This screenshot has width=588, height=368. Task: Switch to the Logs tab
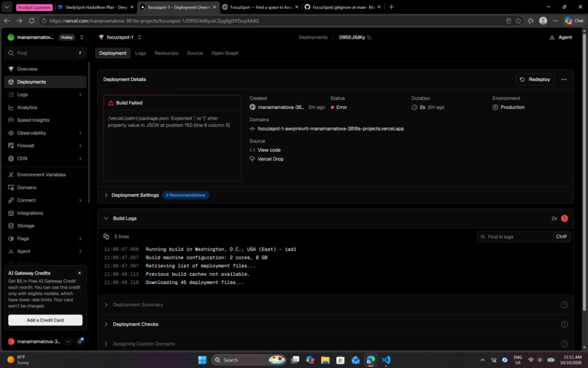point(141,53)
